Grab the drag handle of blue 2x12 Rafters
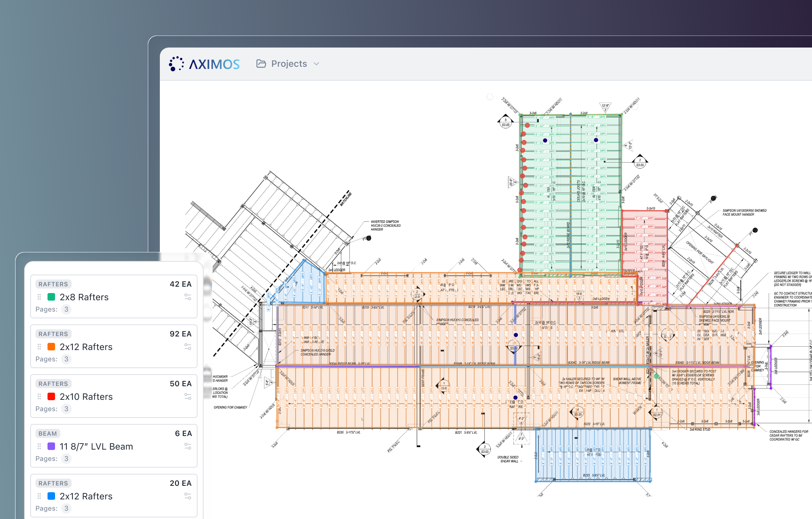 39,496
